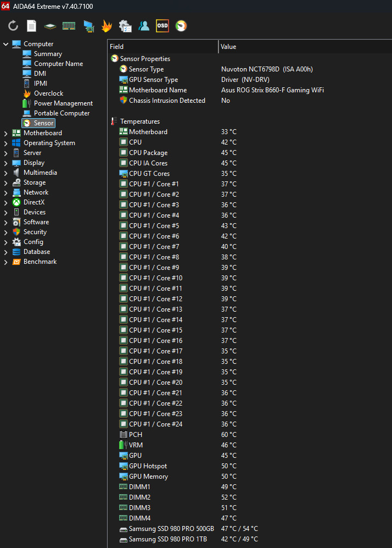The height and width of the screenshot is (548, 392).
Task: Click the DirectX Xbox tree icon
Action: 16,202
